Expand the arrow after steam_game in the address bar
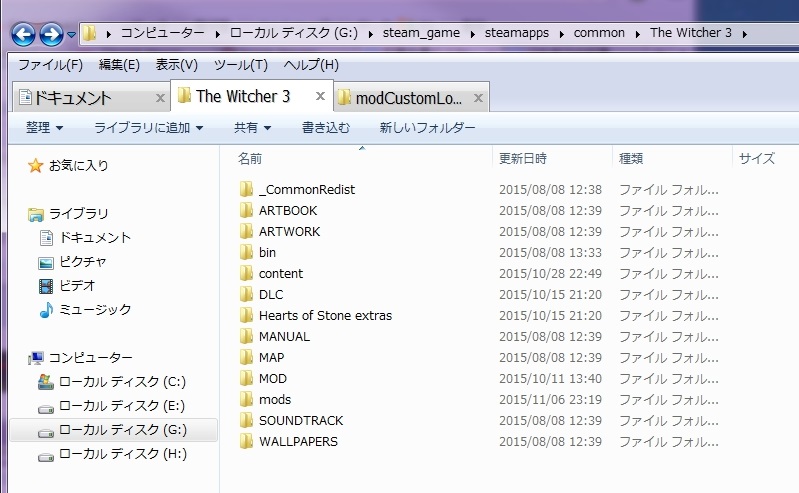This screenshot has width=799, height=493. [472, 34]
